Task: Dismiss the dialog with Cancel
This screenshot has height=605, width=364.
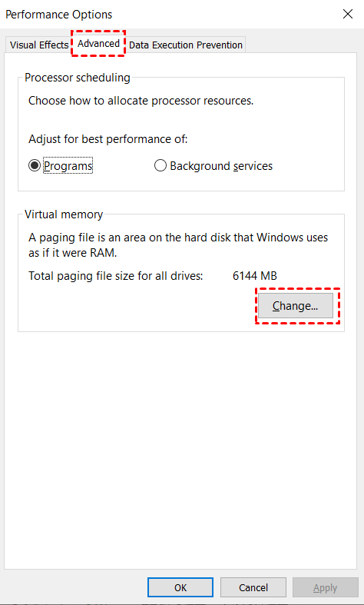Action: click(x=253, y=587)
